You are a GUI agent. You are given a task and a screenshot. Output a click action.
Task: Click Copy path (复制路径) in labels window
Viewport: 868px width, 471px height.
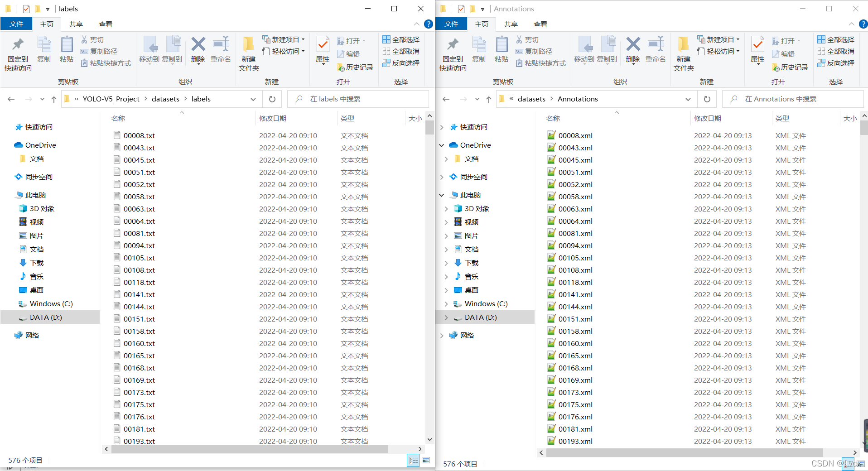point(99,52)
